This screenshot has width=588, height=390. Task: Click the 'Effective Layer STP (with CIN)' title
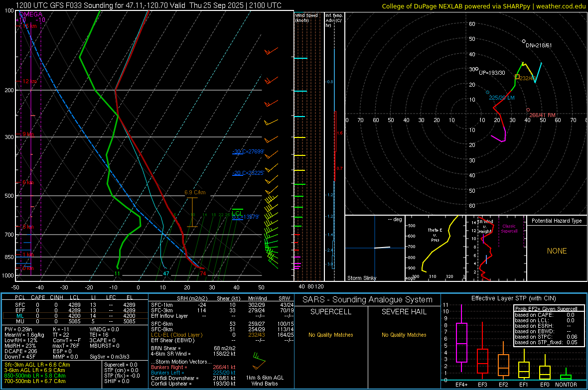[x=513, y=298]
